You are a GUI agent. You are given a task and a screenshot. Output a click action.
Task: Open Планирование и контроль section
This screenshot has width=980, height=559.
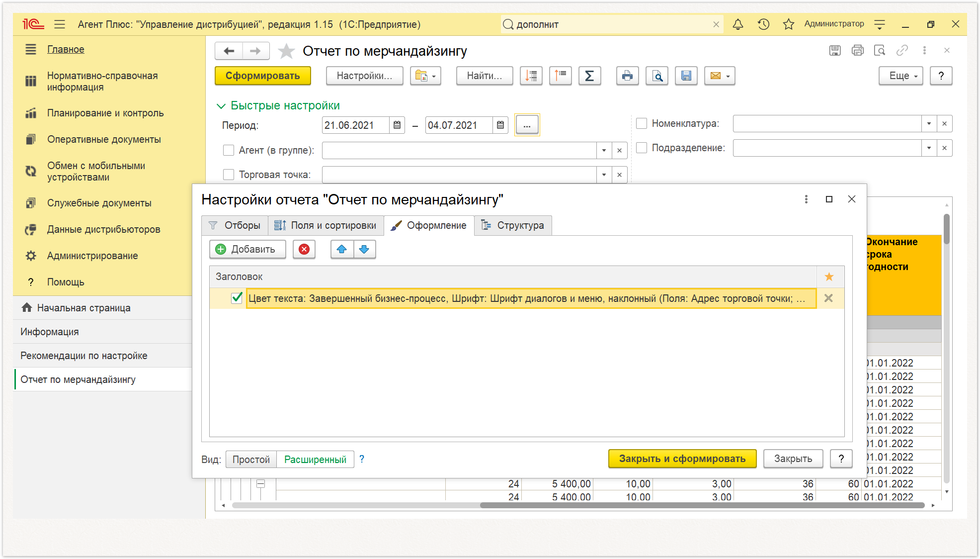tap(105, 113)
